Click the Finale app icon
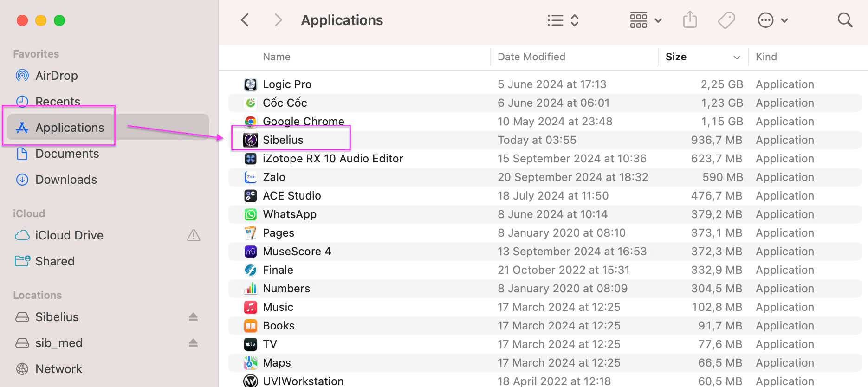The image size is (868, 387). pyautogui.click(x=251, y=270)
